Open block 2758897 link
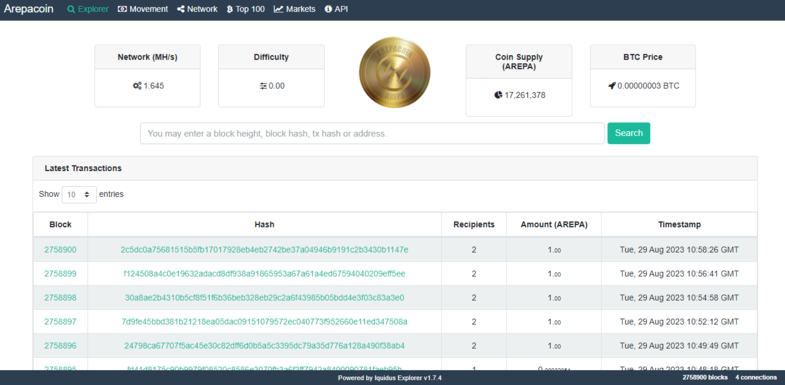 [61, 322]
